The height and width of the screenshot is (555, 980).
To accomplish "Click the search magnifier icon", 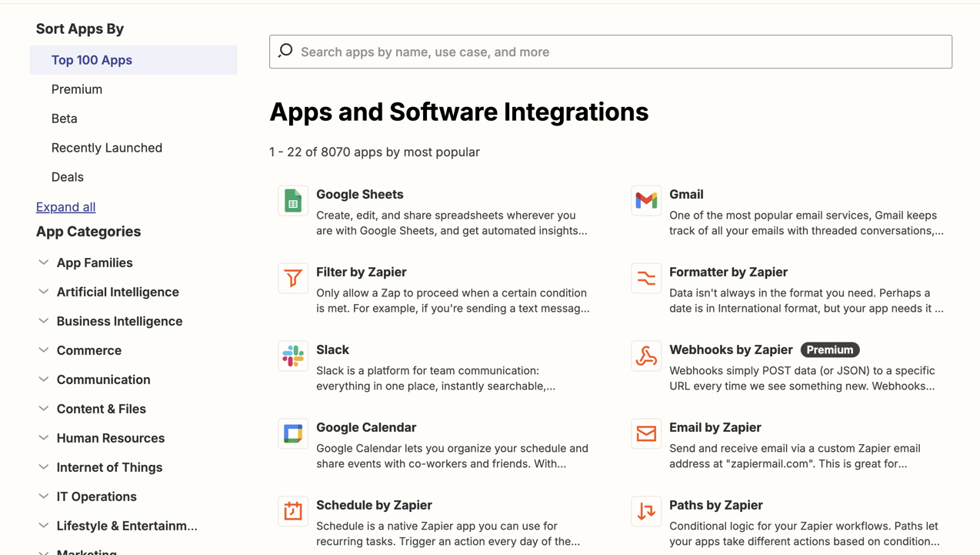I will click(x=284, y=51).
